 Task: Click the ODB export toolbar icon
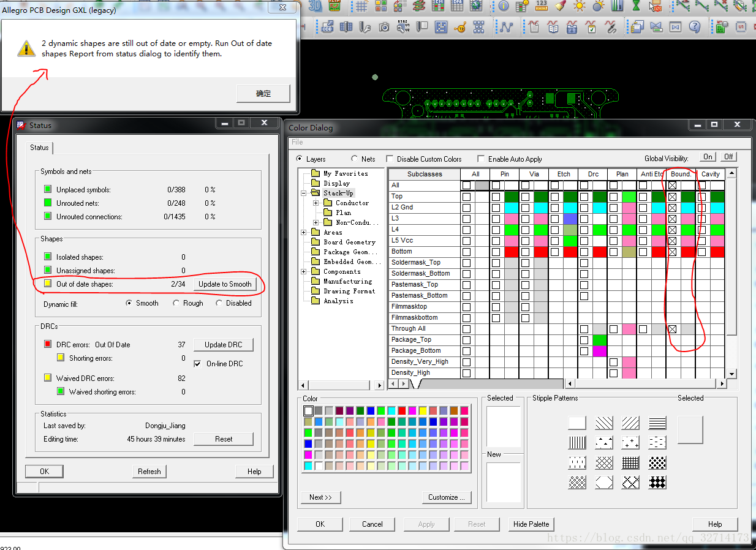coord(327,27)
